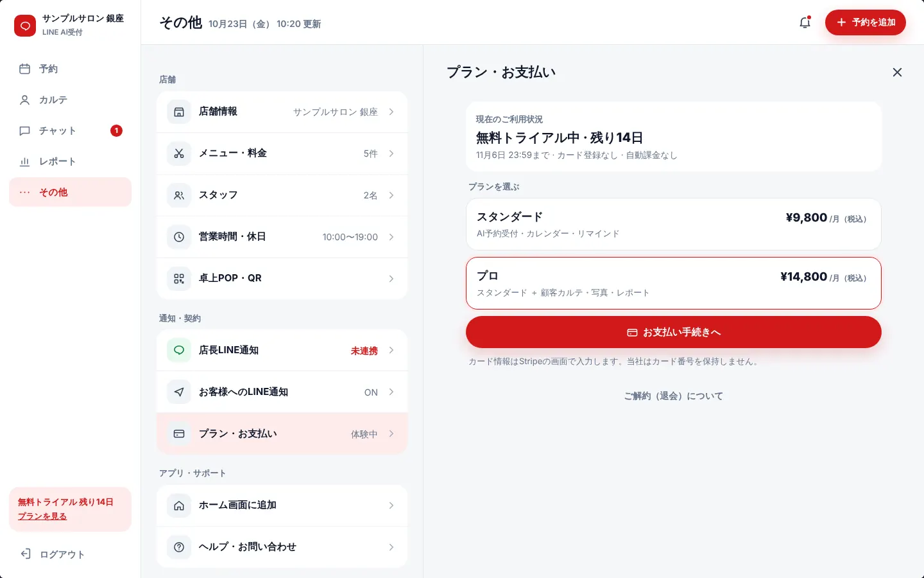The image size is (924, 578).
Task: Click the ログアウト label
Action: point(62,554)
